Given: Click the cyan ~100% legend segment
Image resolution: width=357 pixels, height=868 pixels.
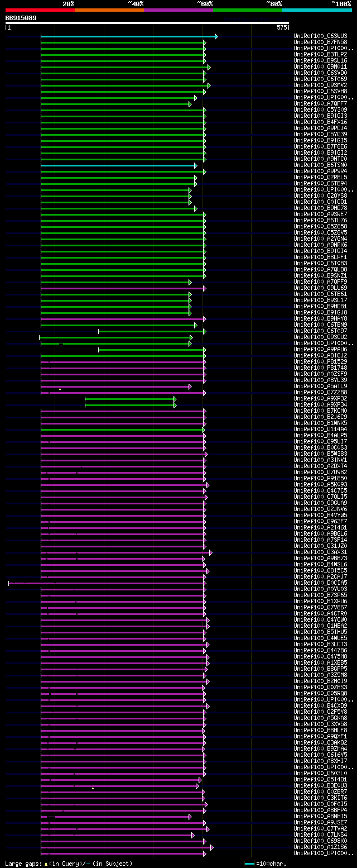Looking at the screenshot, I should 316,10.
